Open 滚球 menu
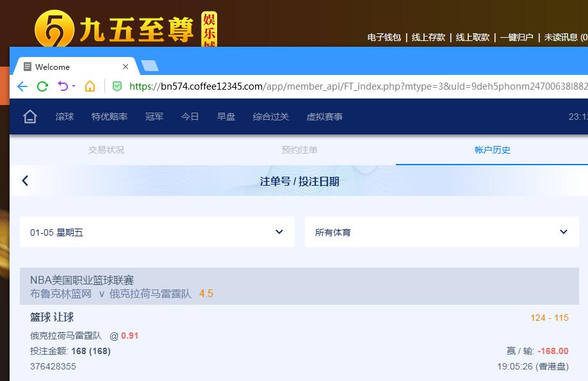 [x=65, y=117]
